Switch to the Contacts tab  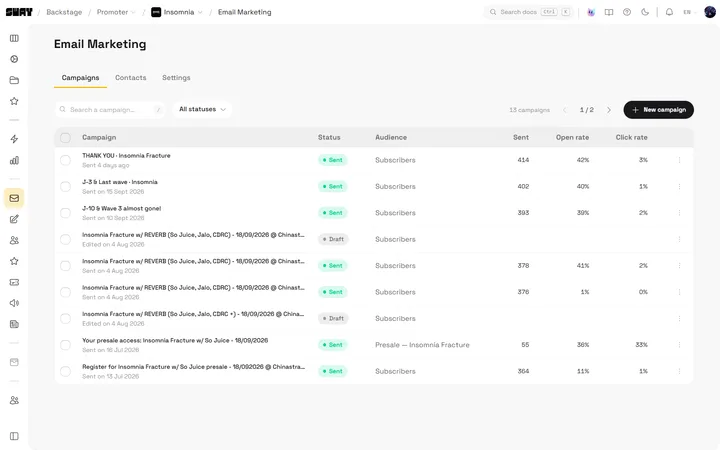[x=130, y=78]
